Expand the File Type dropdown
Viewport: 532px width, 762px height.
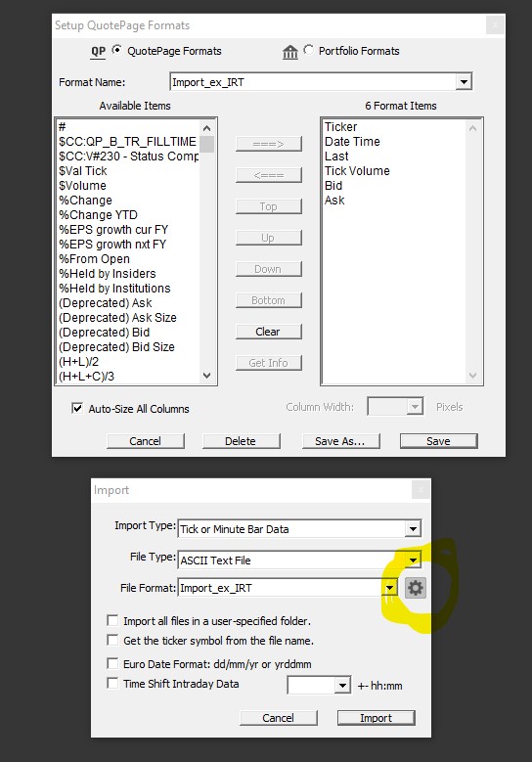pos(413,560)
